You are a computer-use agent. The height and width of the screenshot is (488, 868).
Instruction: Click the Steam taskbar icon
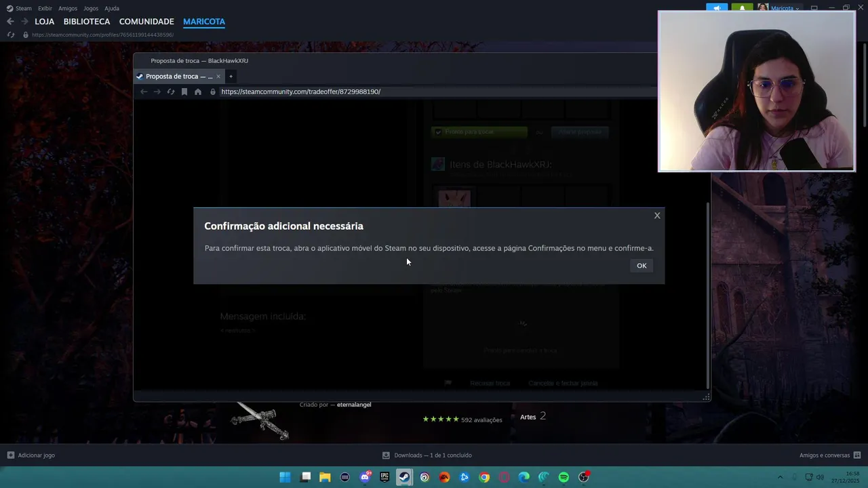click(404, 477)
